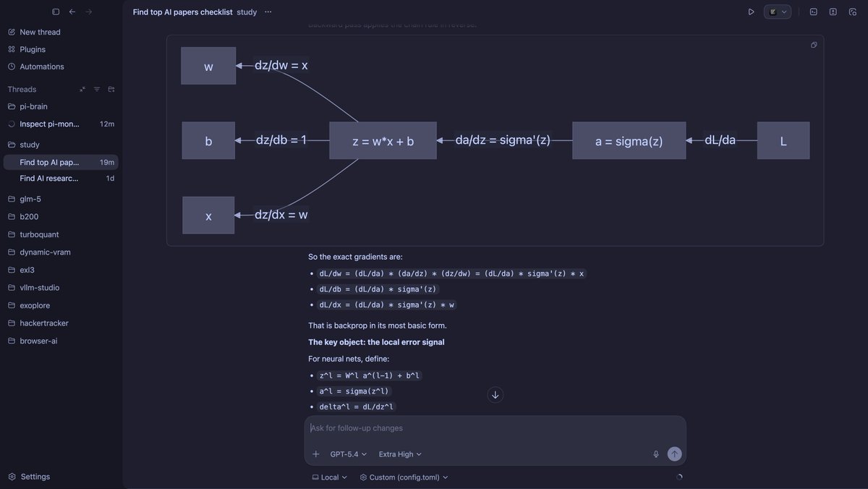
Task: Add new project folder icon in Threads header
Action: (111, 89)
